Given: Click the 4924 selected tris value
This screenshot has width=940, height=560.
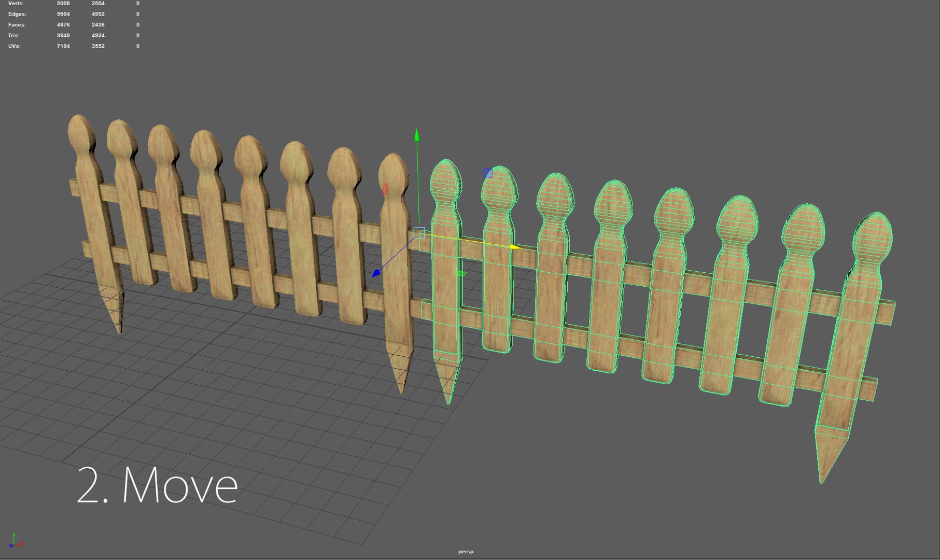Looking at the screenshot, I should click(x=98, y=35).
